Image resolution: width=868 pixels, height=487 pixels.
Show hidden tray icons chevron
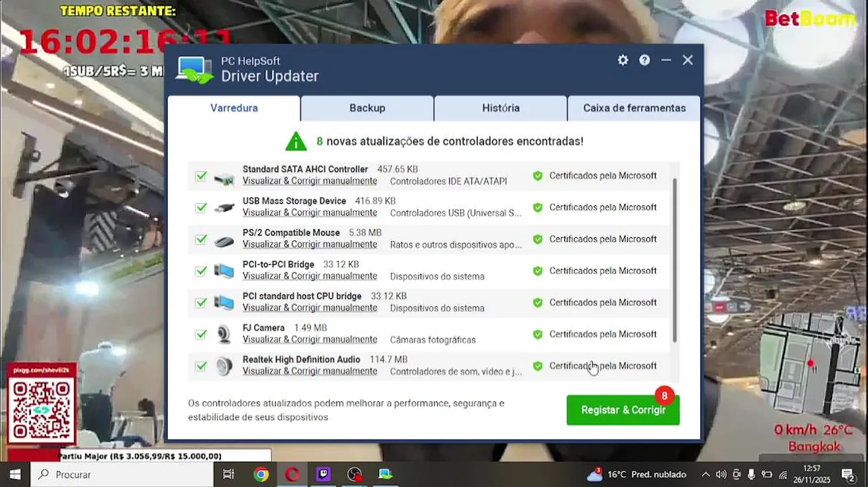click(x=705, y=474)
